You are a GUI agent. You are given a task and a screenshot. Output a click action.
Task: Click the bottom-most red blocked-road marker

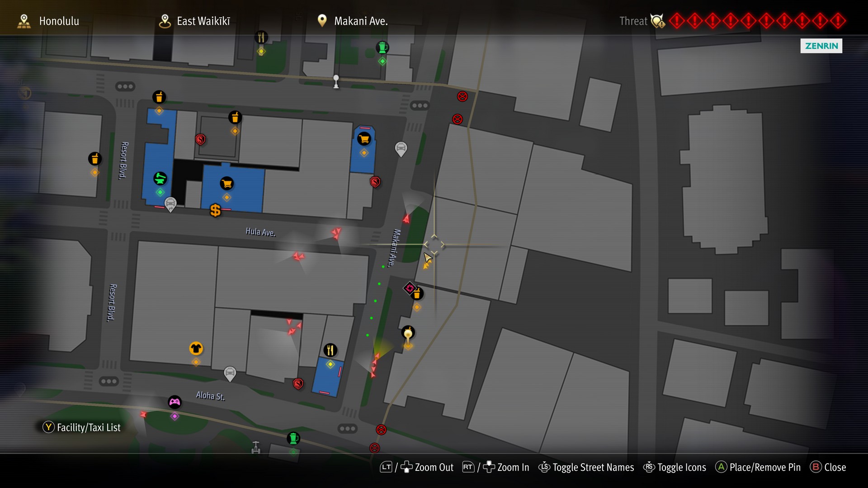[374, 448]
